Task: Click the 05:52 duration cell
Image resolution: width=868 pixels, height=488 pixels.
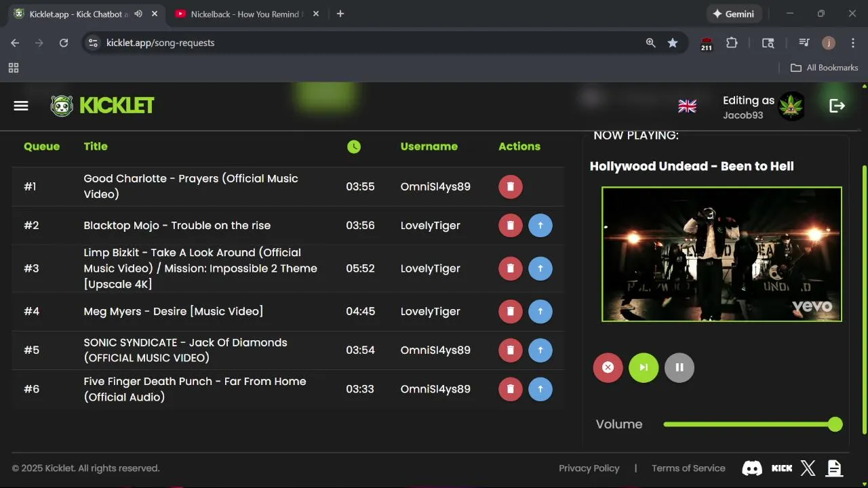Action: (x=360, y=268)
